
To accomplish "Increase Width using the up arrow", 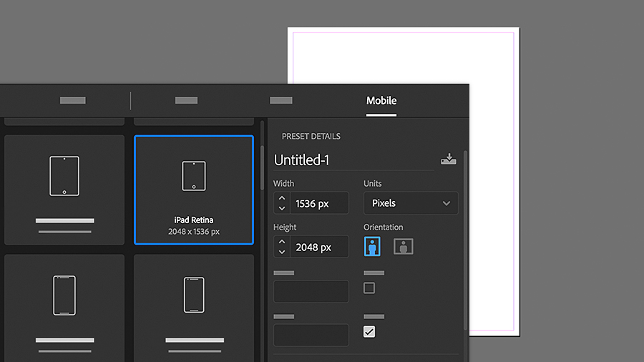I will pos(282,198).
